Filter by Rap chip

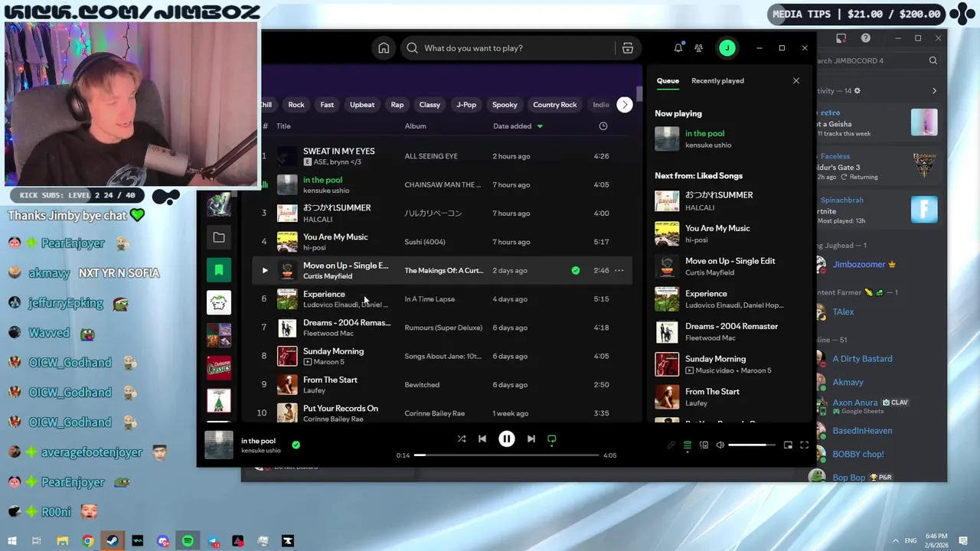397,105
